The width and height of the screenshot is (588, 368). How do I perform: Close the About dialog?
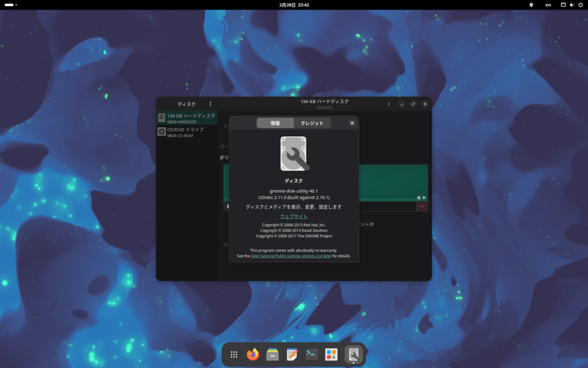click(x=352, y=123)
